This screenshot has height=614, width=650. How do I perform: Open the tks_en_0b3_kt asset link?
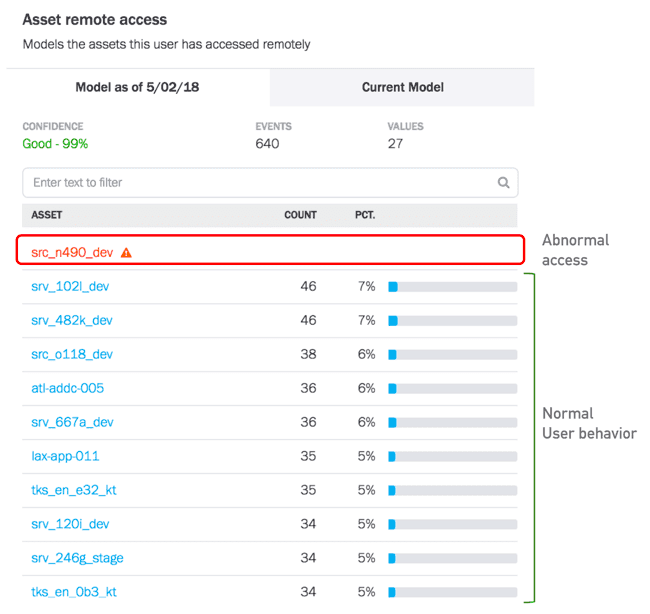(74, 592)
